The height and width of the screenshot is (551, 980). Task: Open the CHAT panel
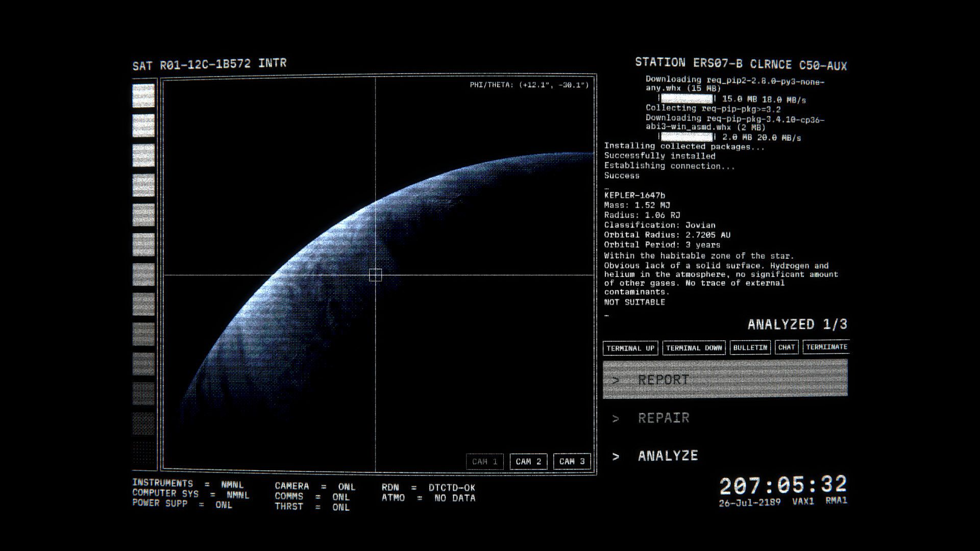[x=787, y=347]
